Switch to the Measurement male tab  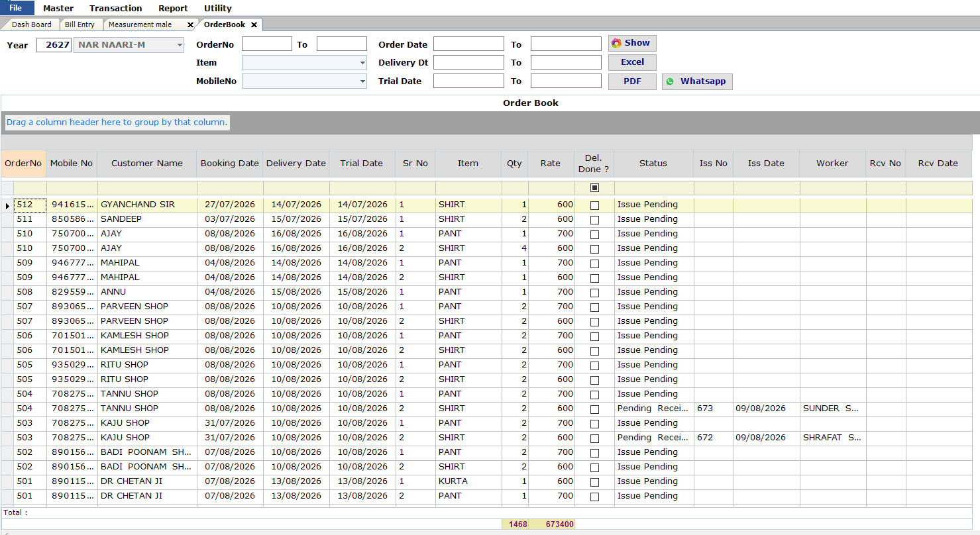(x=140, y=24)
